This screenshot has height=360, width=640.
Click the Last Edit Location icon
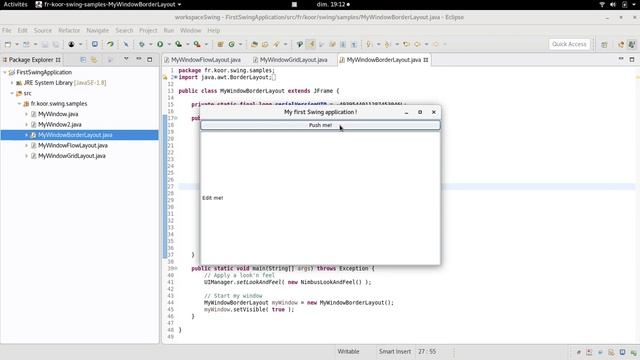coord(407,44)
